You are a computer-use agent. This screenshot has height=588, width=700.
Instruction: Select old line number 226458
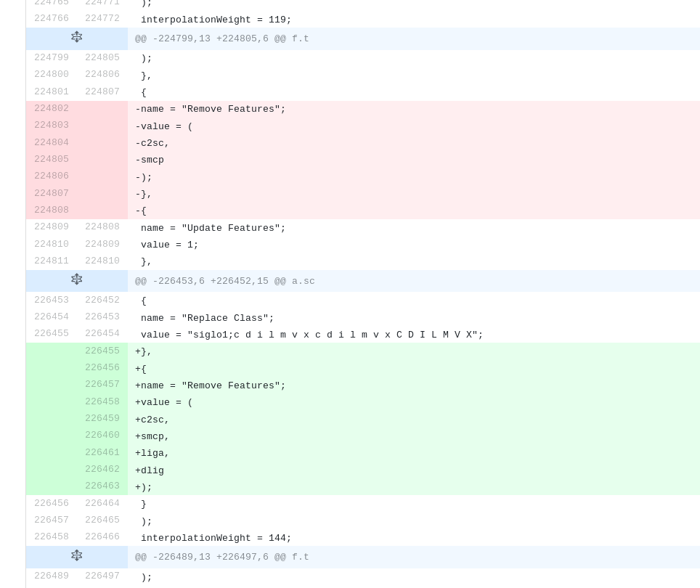[x=52, y=536]
